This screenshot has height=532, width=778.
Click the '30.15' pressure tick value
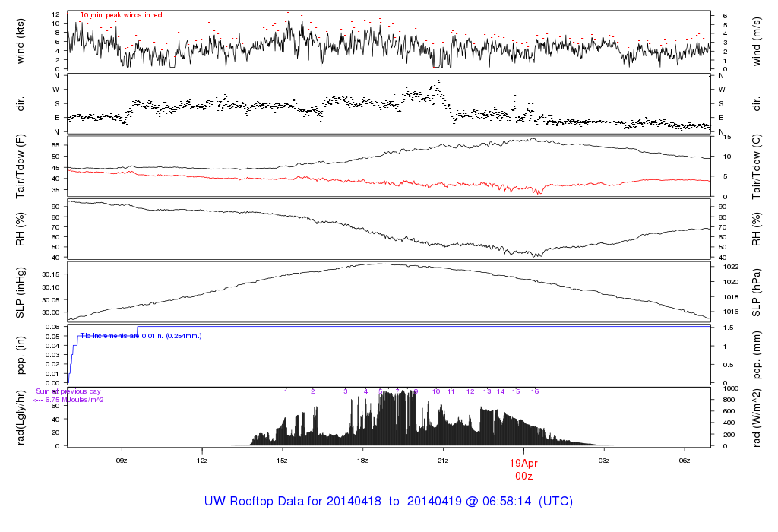click(x=51, y=274)
